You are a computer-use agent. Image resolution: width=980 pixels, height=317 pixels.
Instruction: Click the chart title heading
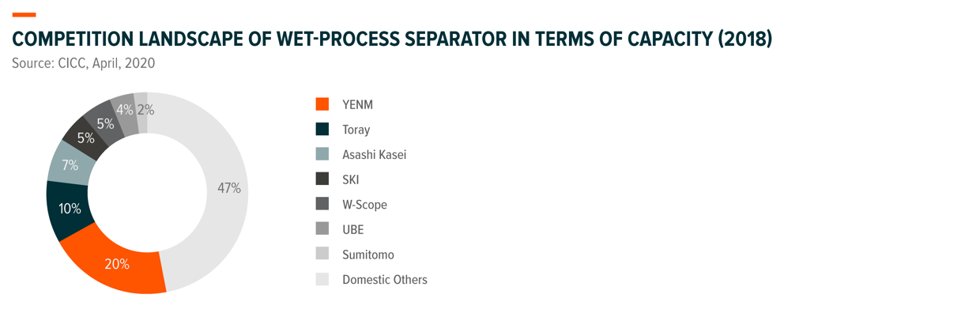[x=392, y=38]
